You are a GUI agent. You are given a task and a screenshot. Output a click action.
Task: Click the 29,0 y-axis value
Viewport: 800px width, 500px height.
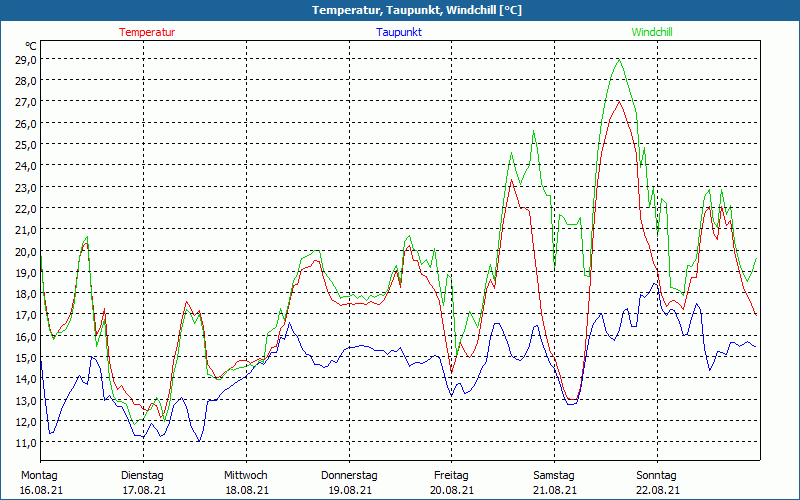(26, 59)
